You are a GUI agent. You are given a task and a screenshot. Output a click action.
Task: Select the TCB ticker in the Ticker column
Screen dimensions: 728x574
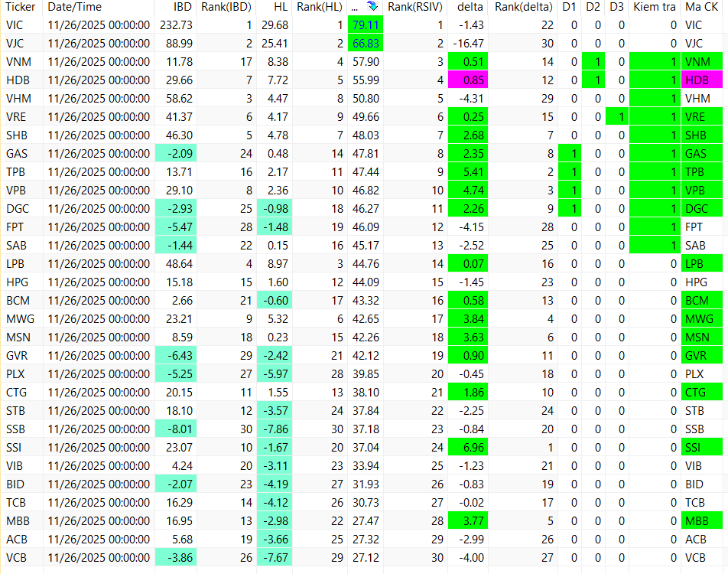click(16, 503)
